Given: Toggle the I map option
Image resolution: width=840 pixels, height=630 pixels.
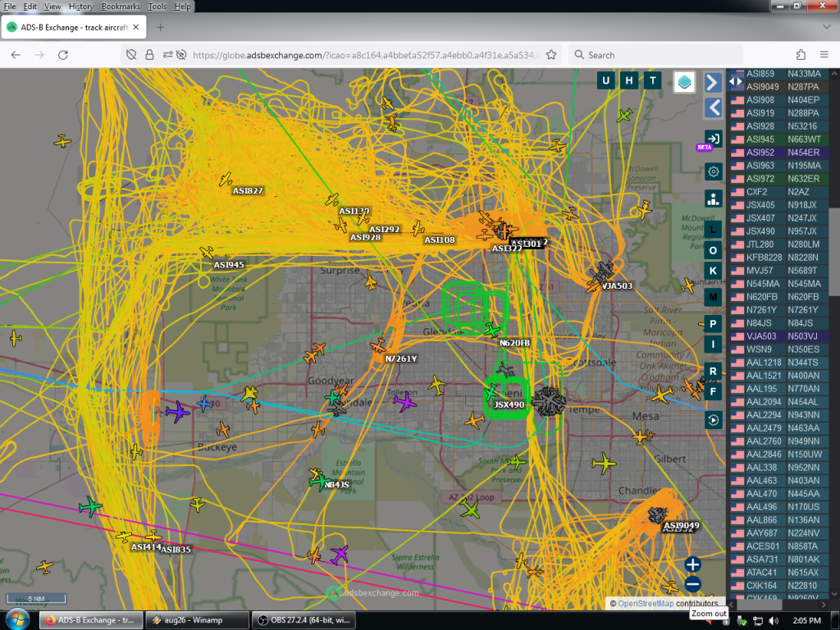Looking at the screenshot, I should tap(713, 344).
